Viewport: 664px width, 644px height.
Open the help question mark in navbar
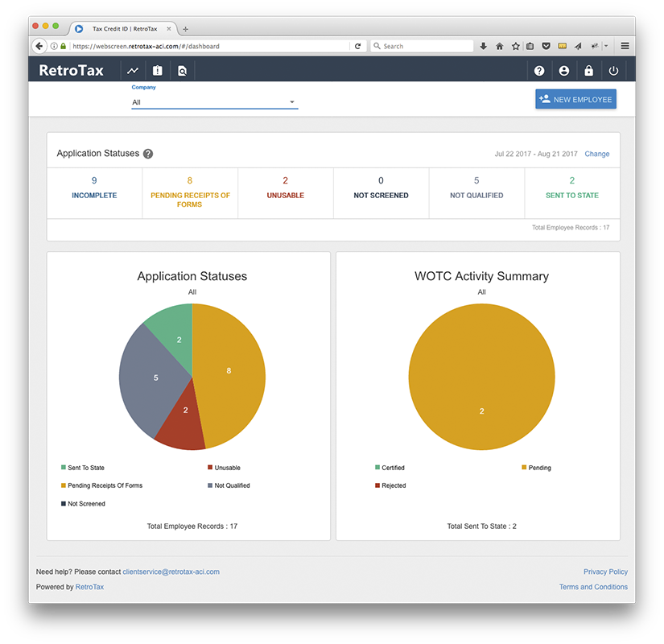tap(539, 71)
